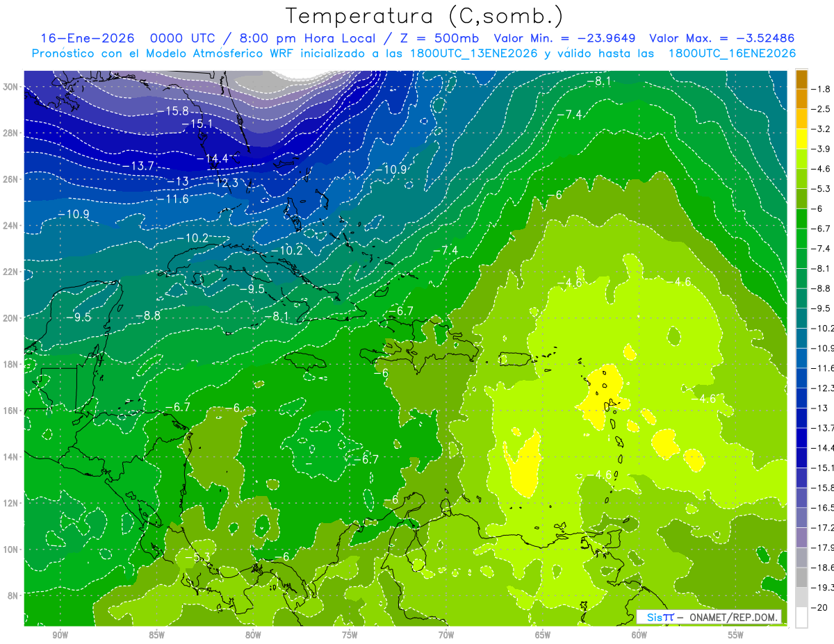The width and height of the screenshot is (834, 644).
Task: Click the 'Temperatura (C,somb.)' chart title
Action: coord(425,17)
